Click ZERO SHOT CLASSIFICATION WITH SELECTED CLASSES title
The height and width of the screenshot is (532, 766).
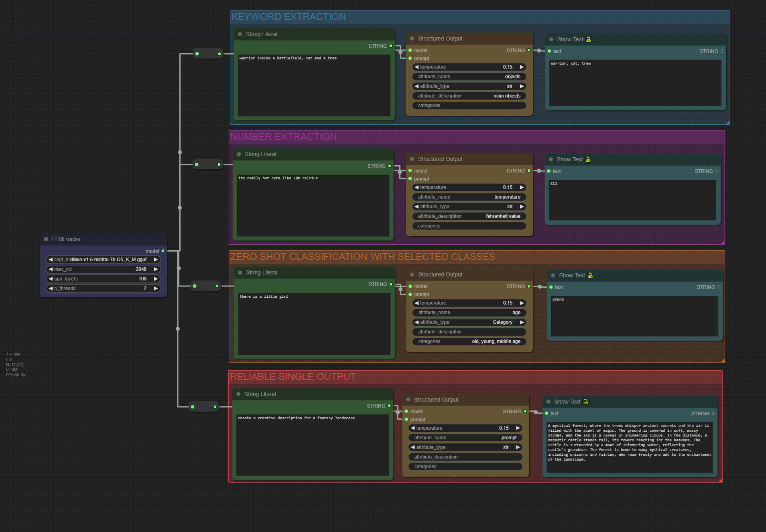pyautogui.click(x=363, y=257)
